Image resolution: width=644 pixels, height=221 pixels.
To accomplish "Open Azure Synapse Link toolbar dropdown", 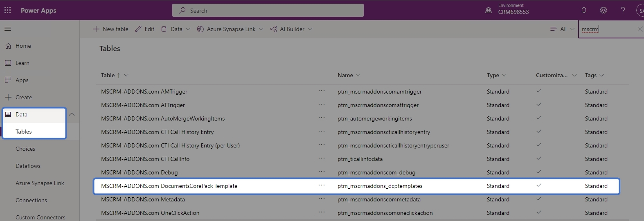I will [x=230, y=29].
